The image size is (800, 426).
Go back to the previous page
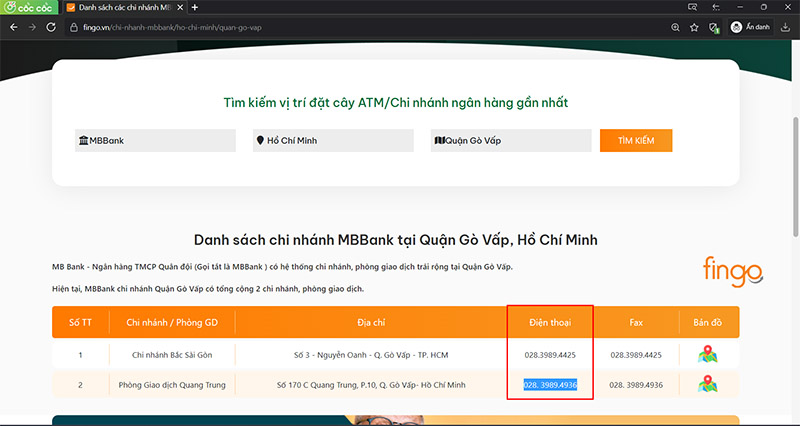(14, 28)
